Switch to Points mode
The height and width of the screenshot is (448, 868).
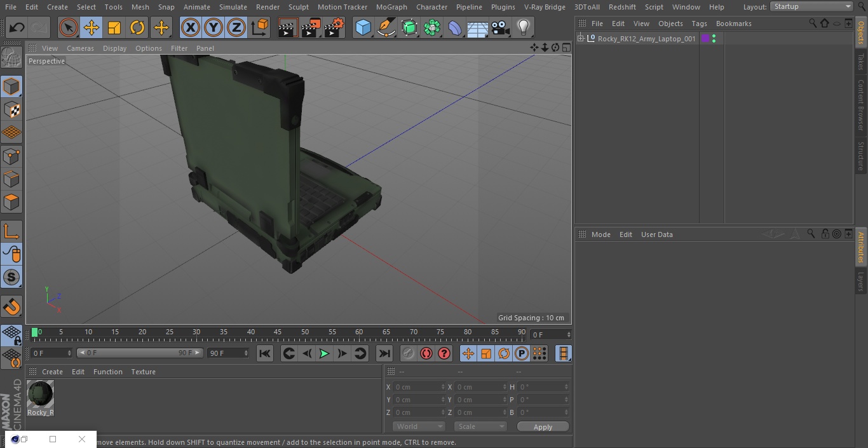[11, 156]
